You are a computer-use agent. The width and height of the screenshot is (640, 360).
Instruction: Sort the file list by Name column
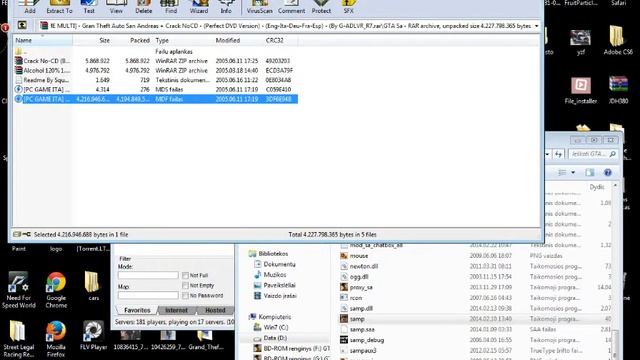pyautogui.click(x=43, y=40)
